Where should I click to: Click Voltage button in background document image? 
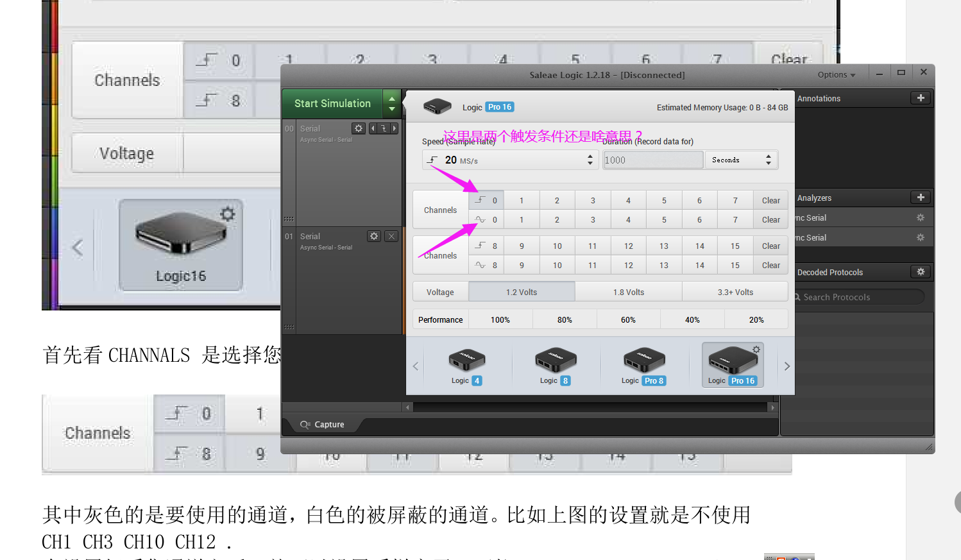pyautogui.click(x=127, y=153)
